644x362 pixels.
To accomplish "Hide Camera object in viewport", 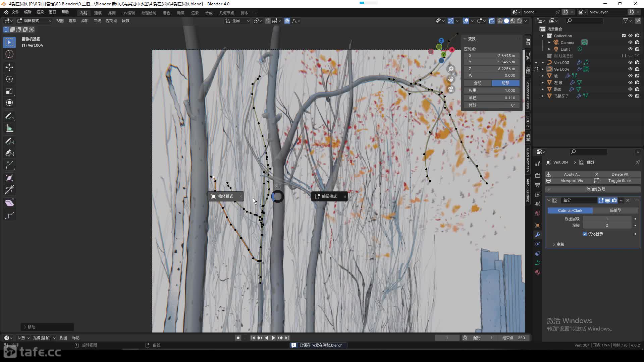I will tap(630, 43).
